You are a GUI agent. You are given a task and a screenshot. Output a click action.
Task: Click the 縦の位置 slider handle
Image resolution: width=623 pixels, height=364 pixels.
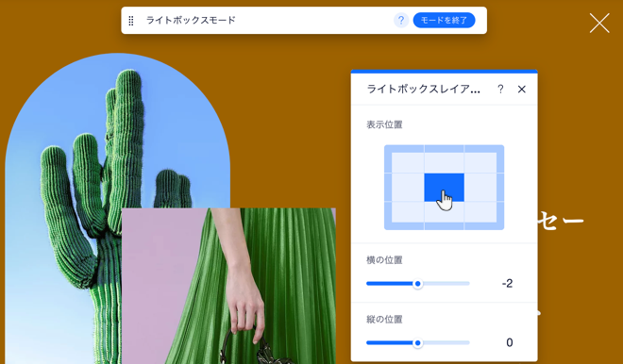tap(417, 343)
